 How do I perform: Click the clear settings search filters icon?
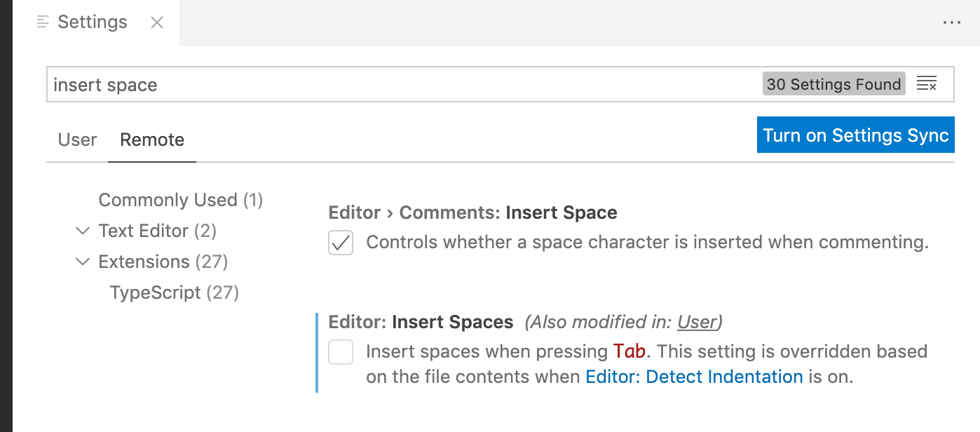tap(927, 83)
